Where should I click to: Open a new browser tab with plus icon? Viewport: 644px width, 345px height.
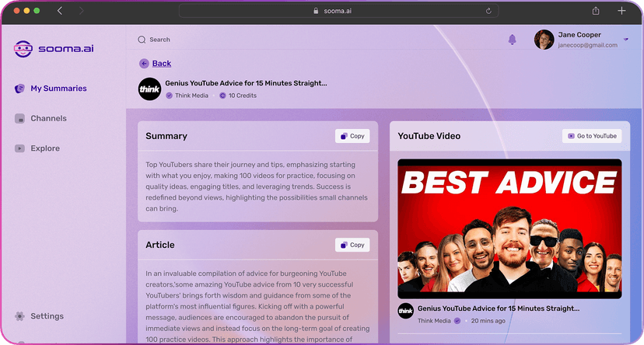pos(621,11)
